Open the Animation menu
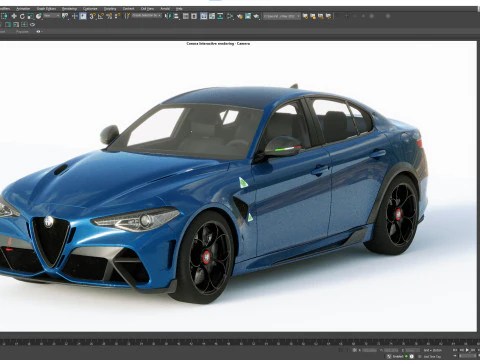 click(23, 9)
